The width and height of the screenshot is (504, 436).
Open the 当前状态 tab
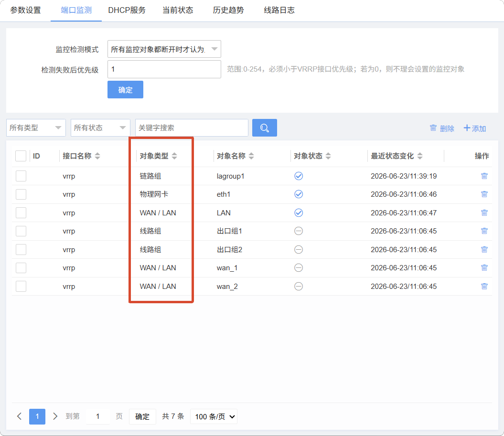click(x=177, y=11)
